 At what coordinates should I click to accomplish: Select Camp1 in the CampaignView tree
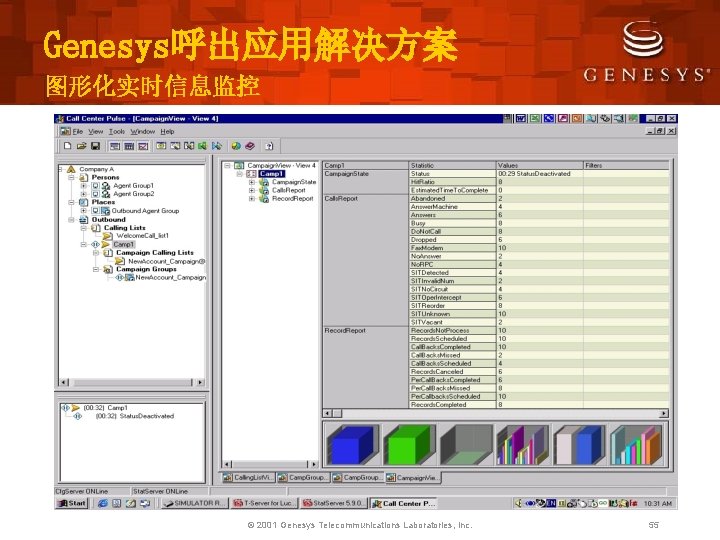click(271, 174)
